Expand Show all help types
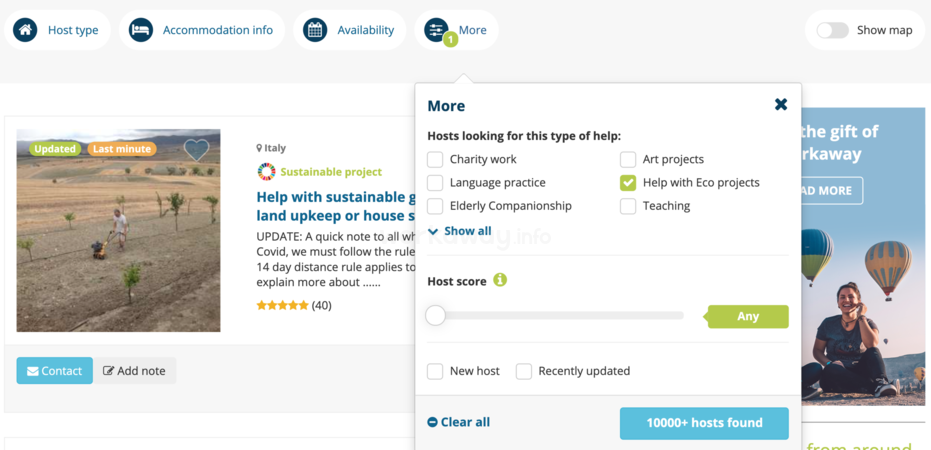Image resolution: width=931 pixels, height=450 pixels. coord(460,231)
